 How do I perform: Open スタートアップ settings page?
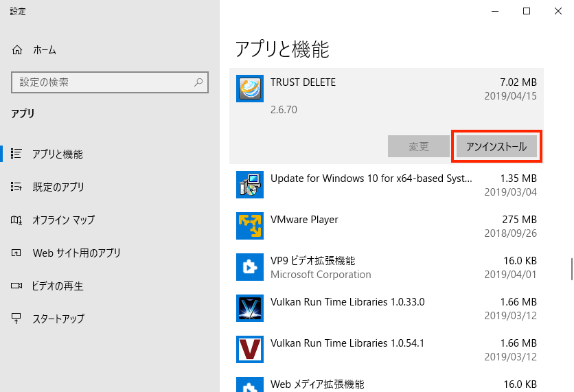[58, 319]
